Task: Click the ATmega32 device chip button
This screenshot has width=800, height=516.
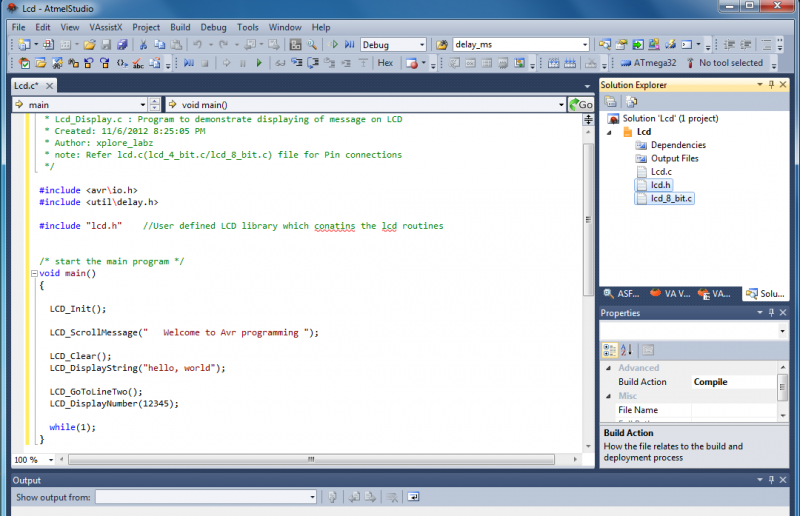Action: tap(648, 63)
